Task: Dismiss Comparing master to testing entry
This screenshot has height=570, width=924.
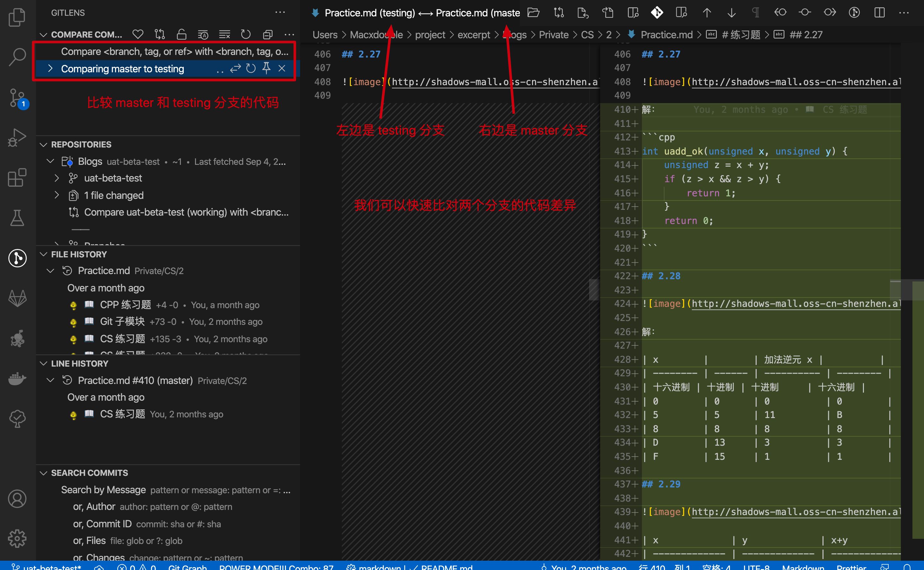Action: [282, 69]
